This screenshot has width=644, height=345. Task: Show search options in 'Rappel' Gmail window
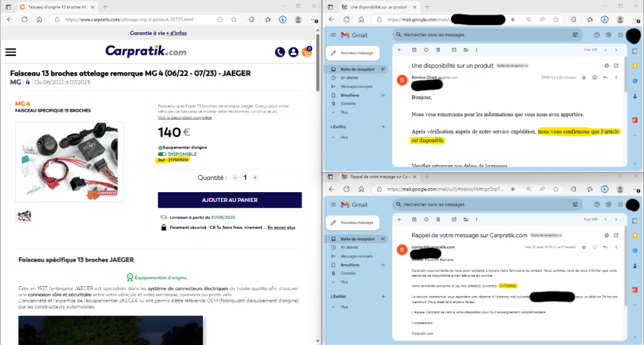tap(575, 204)
